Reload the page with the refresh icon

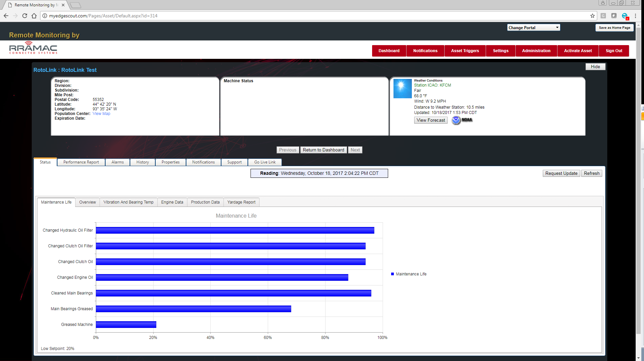tap(24, 16)
